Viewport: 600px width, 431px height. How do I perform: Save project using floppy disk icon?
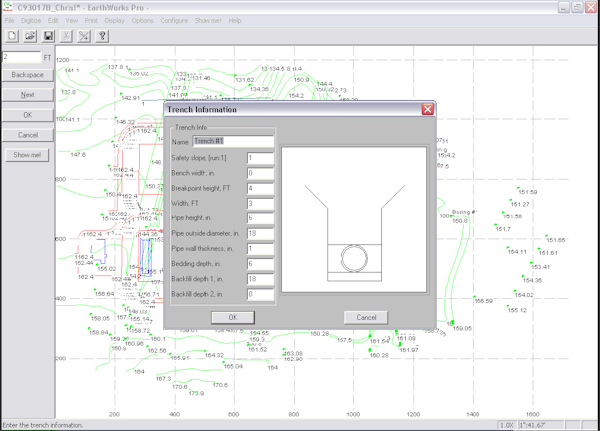click(x=48, y=36)
